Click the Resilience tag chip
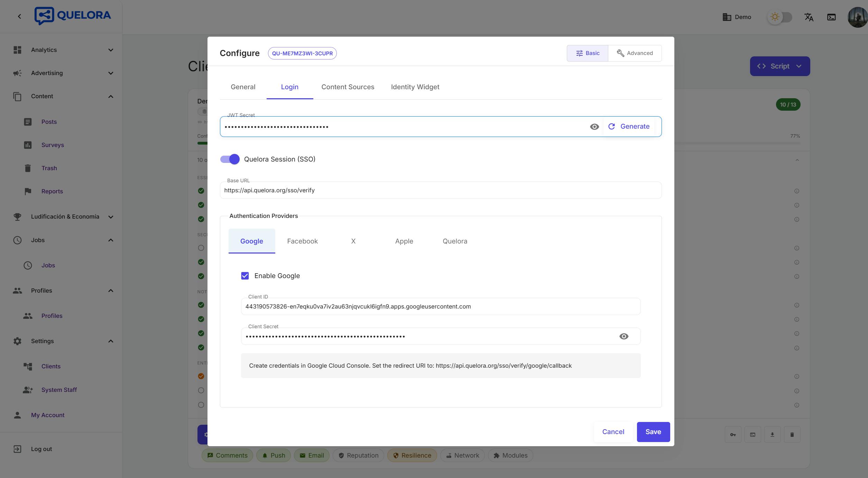The image size is (868, 478). pos(412,456)
